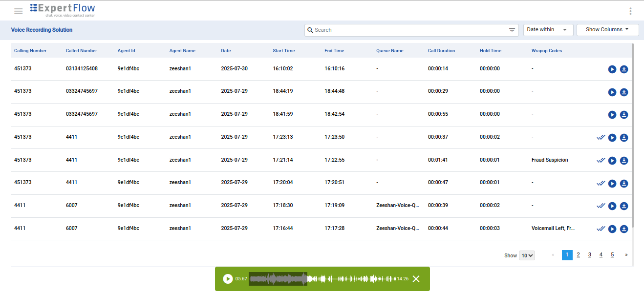Screen dimensions: 644x294
Task: Open the Show Columns dropdown
Action: coord(607,30)
